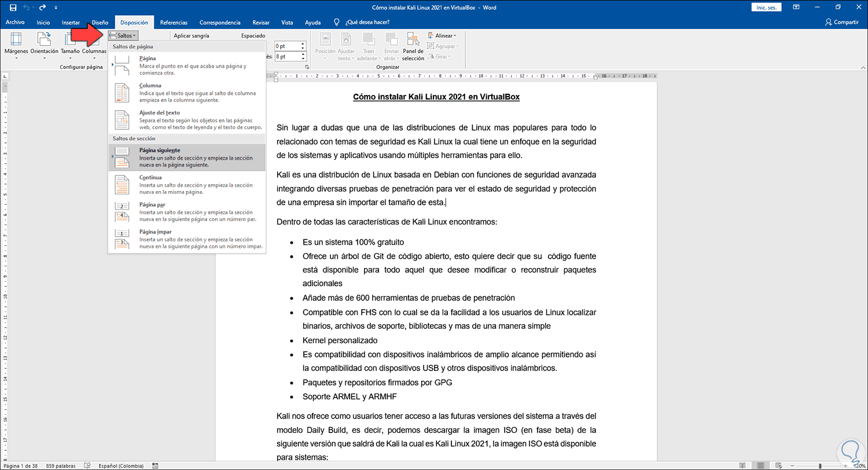Viewport: 868px width, 470px height.
Task: Insert a Página siguiente section break
Action: [186, 157]
